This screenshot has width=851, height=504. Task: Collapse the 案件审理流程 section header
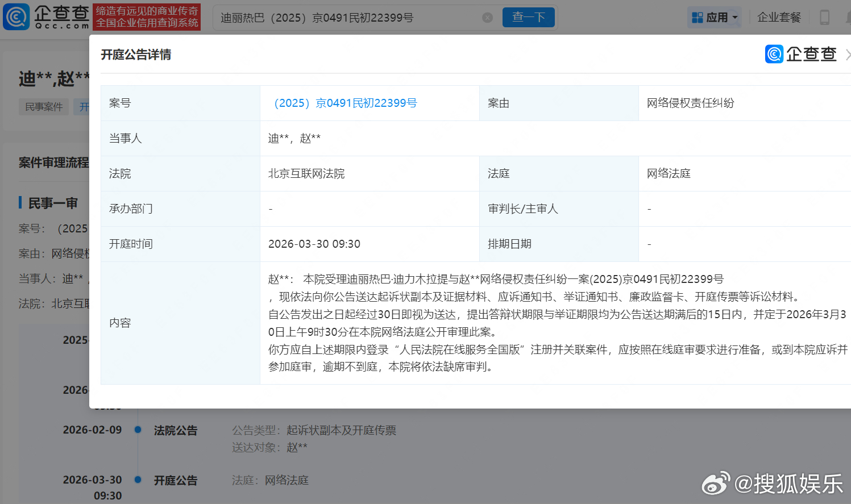54,162
